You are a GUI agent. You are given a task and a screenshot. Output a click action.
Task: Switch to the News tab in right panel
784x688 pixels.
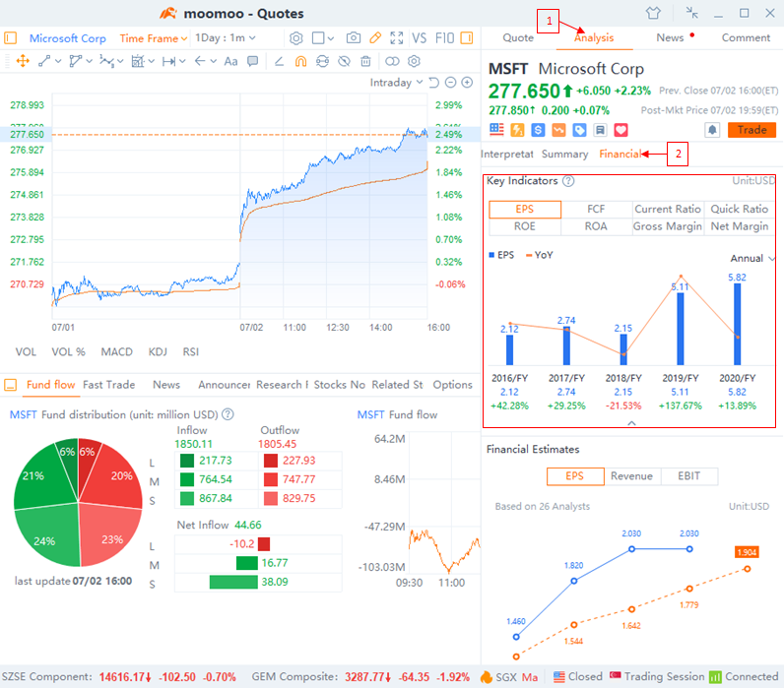click(670, 38)
